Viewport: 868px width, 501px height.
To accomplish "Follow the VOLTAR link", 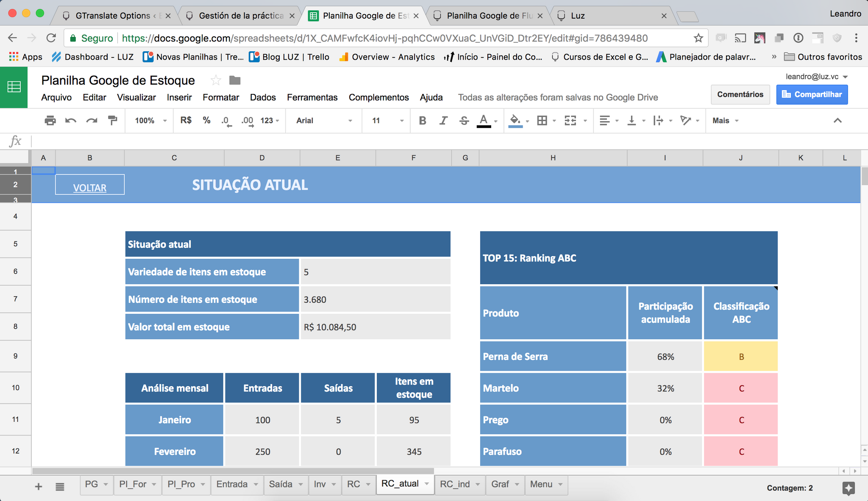I will point(90,188).
